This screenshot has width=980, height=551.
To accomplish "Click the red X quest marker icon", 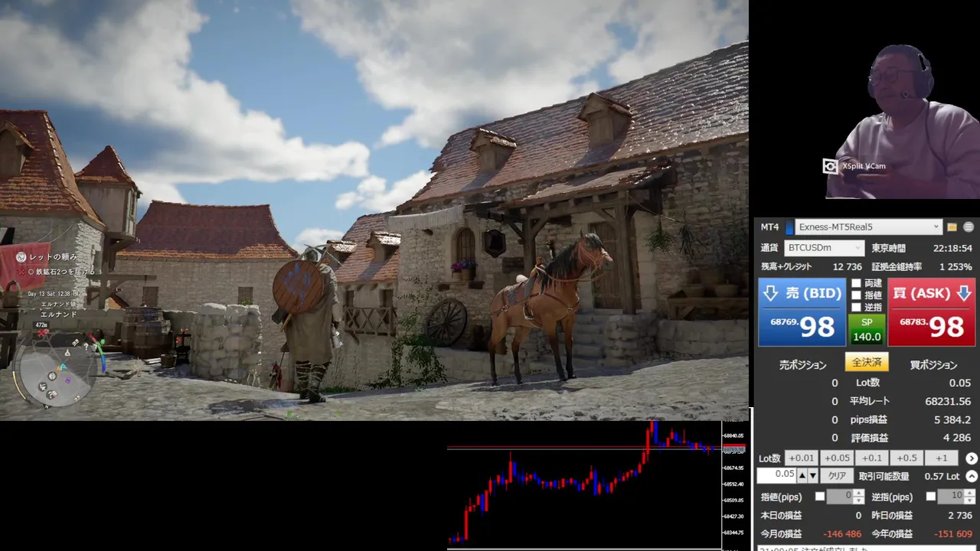I will tap(21, 272).
